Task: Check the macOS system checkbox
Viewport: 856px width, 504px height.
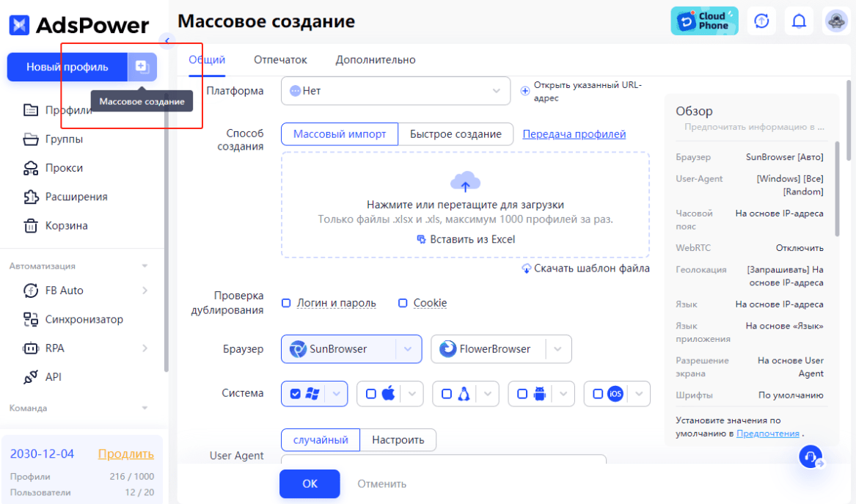Action: click(370, 394)
